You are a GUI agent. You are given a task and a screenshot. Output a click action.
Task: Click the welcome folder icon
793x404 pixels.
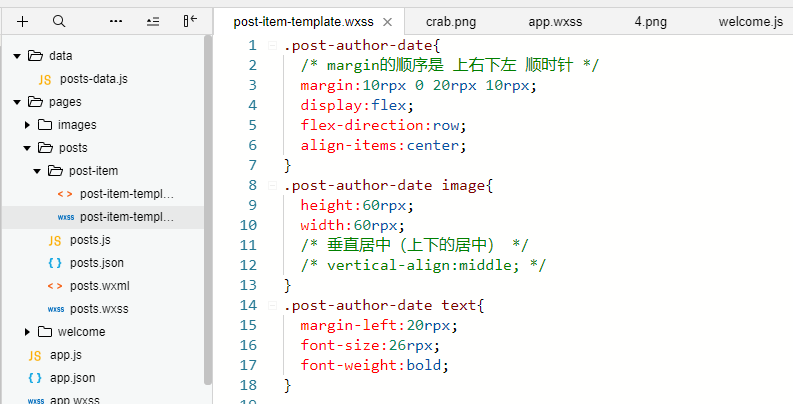click(x=45, y=332)
